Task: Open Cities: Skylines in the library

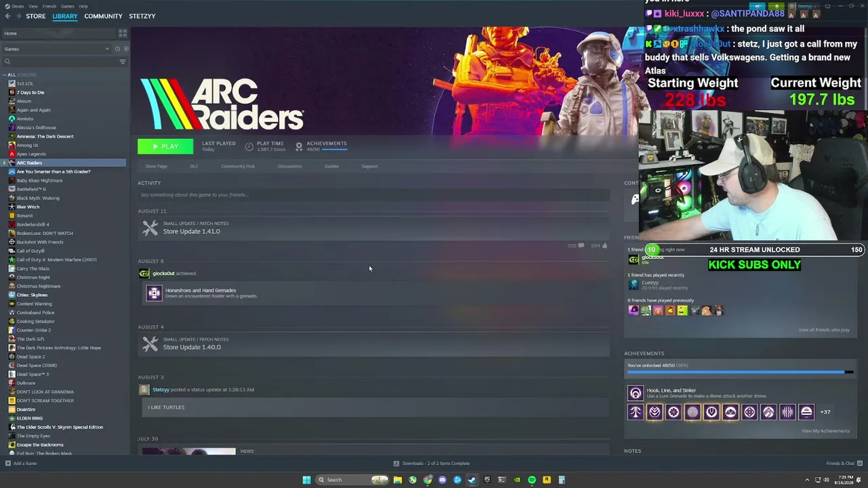Action: click(x=32, y=295)
